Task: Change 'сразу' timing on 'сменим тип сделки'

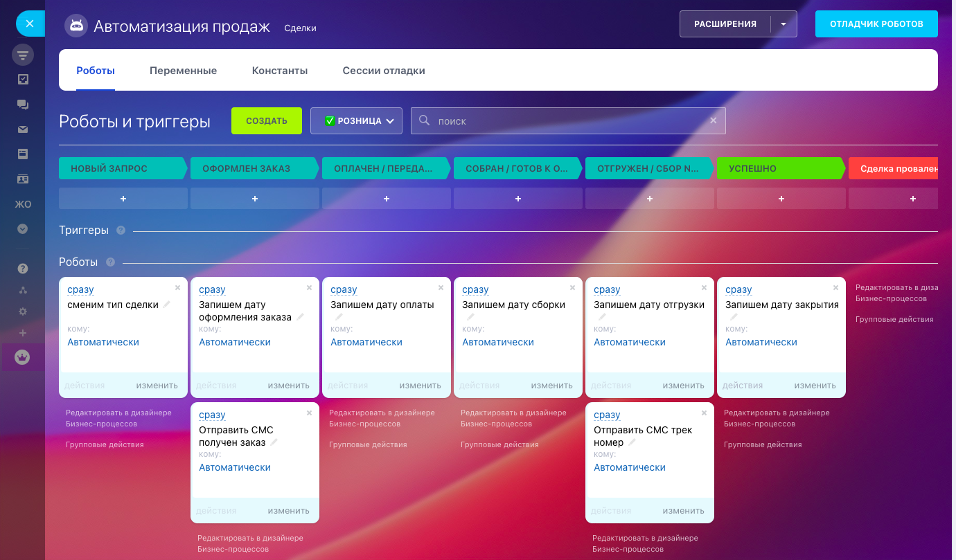Action: coord(80,289)
